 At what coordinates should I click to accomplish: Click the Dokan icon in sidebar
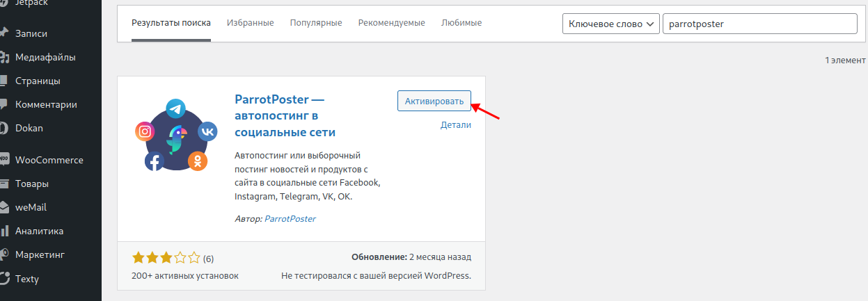point(3,128)
